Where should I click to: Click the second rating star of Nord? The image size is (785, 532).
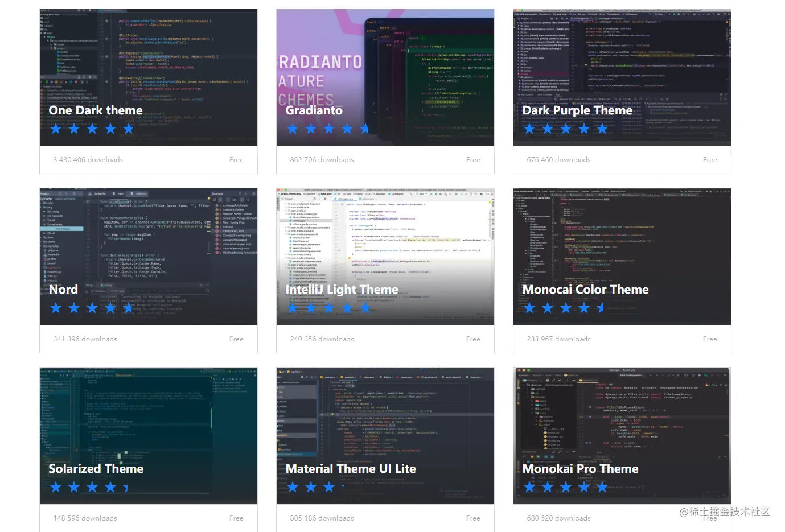coord(74,308)
